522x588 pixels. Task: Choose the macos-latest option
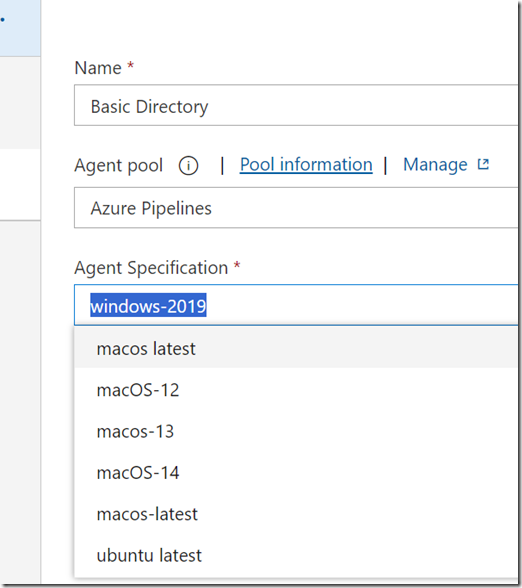[296, 514]
